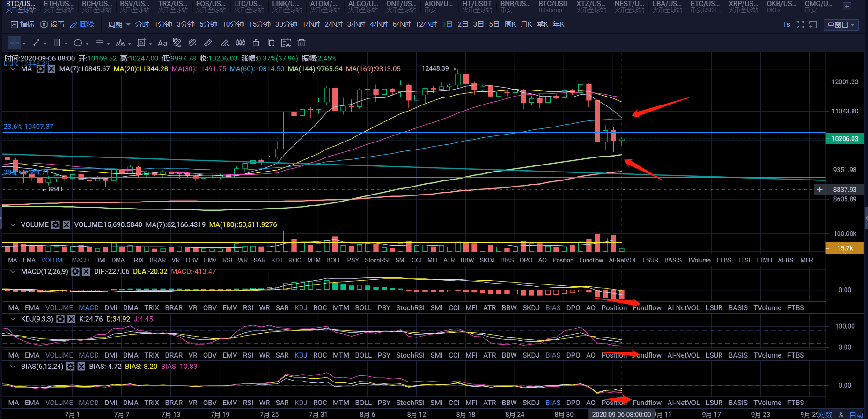Open the 周期 period dropdown

tap(119, 24)
